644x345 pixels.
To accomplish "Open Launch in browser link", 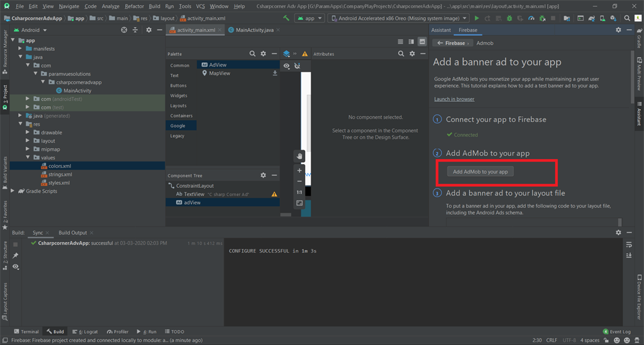I will 454,99.
